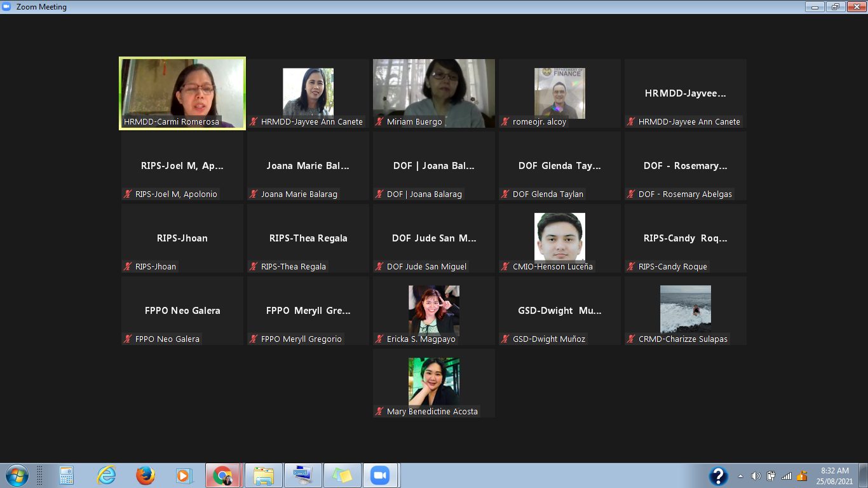The width and height of the screenshot is (868, 488).
Task: Select Miriam Buergo's video feed
Action: click(434, 93)
